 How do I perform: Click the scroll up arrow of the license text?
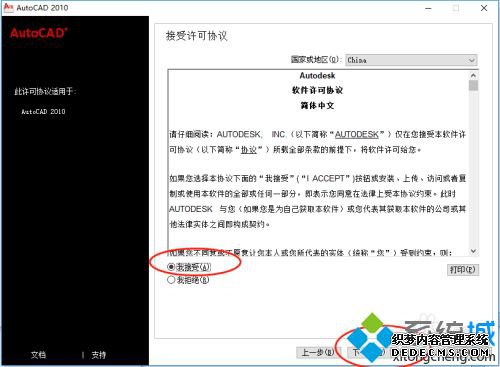coord(473,75)
